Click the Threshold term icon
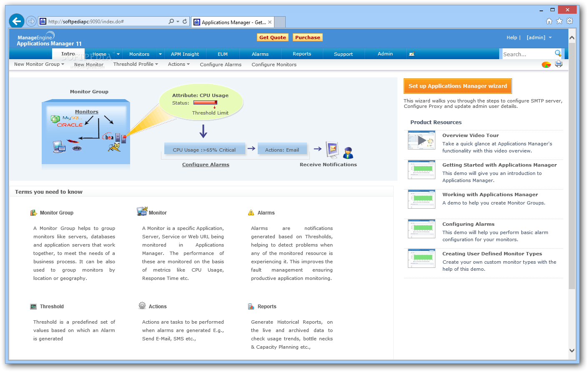 coord(33,307)
